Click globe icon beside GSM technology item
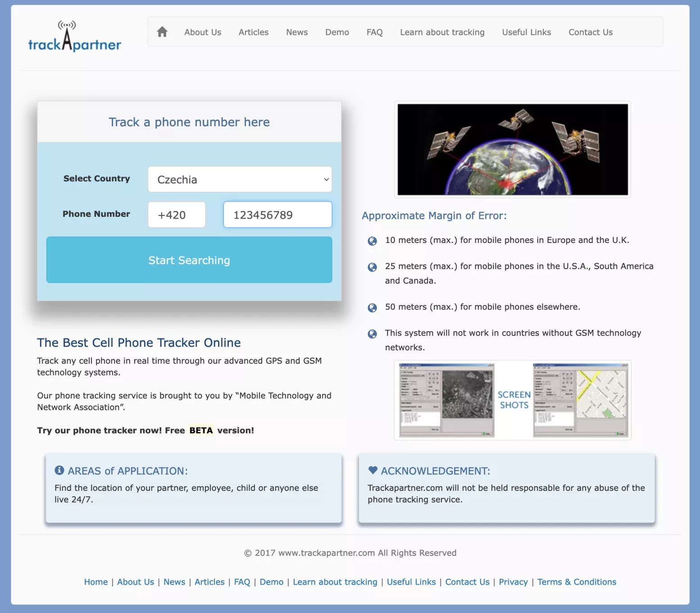This screenshot has height=613, width=700. 373,334
